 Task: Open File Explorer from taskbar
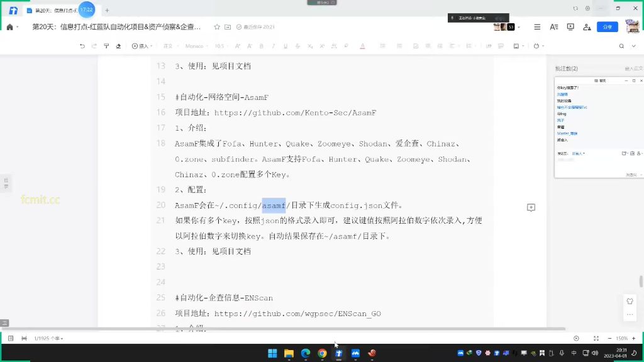(x=289, y=353)
